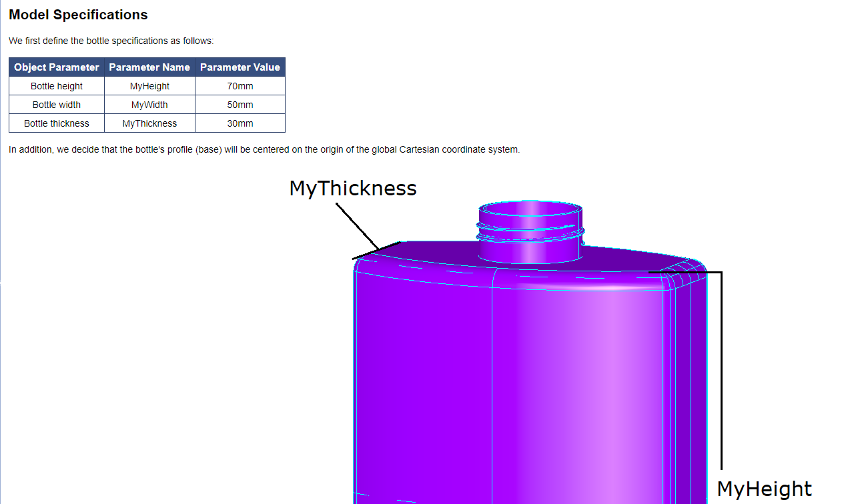Click the MyThickness cell in the table
The height and width of the screenshot is (504, 860).
tap(149, 123)
